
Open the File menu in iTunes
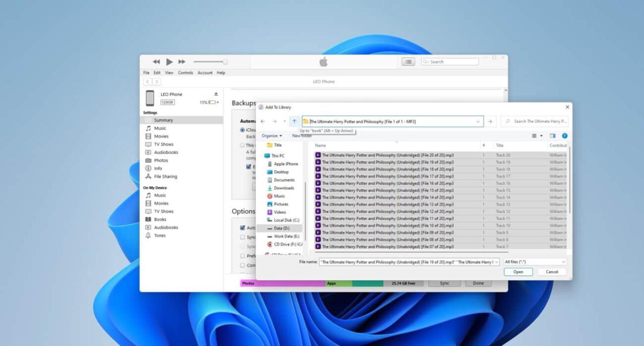tap(146, 73)
